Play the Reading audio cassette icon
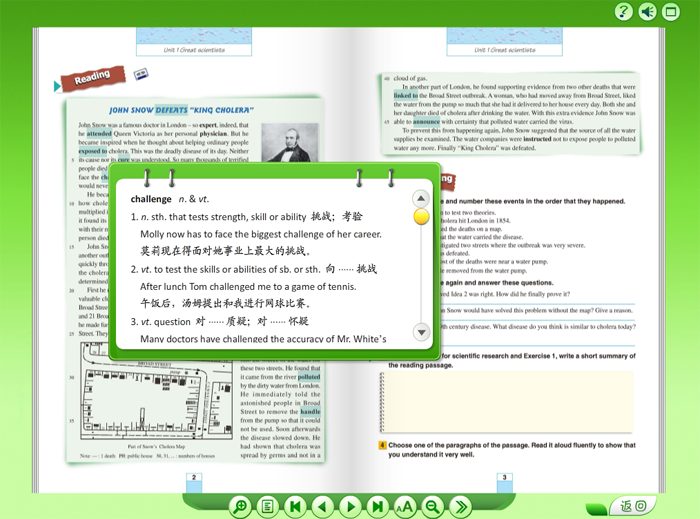 pyautogui.click(x=141, y=74)
